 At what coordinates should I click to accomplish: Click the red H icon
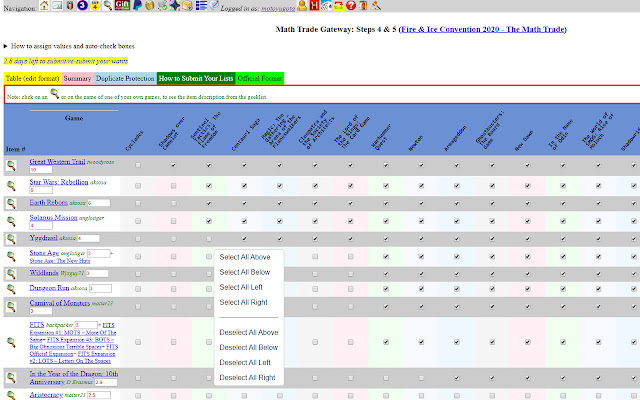click(314, 5)
